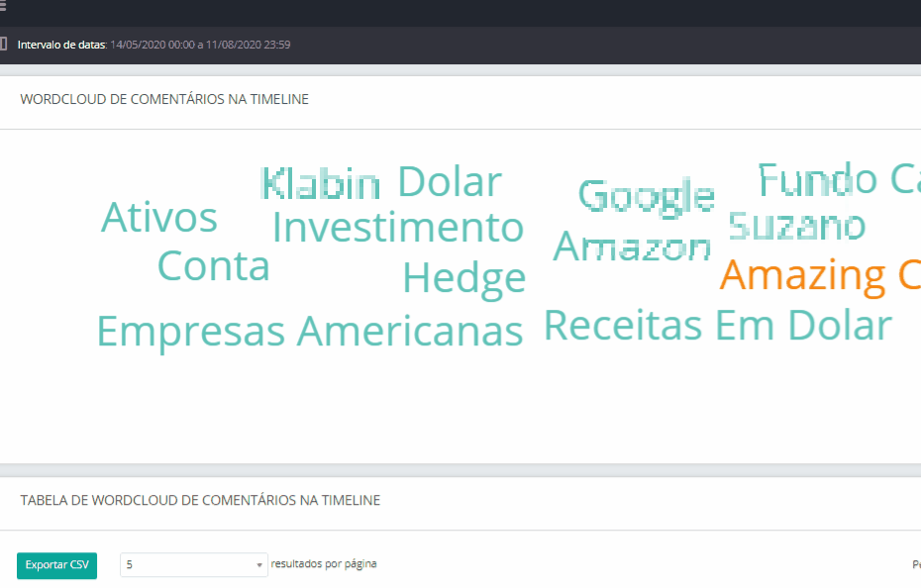
Task: Select Receitas Em Dolar in wordcloud
Action: tap(718, 326)
